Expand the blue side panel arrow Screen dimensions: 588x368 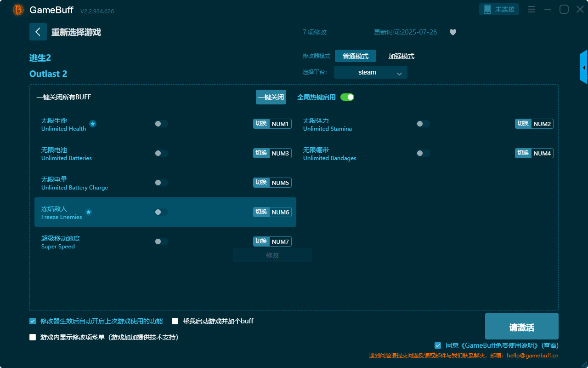[x=584, y=67]
